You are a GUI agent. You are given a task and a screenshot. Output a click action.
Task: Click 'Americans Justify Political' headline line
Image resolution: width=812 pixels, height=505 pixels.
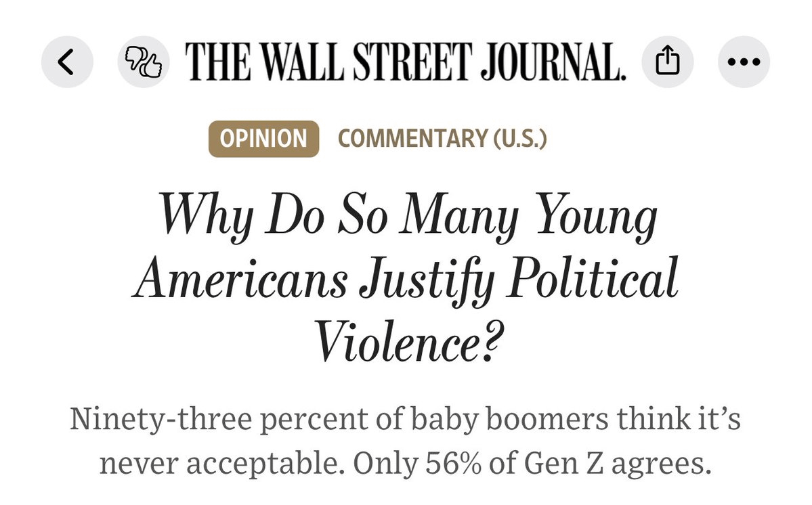pyautogui.click(x=406, y=280)
